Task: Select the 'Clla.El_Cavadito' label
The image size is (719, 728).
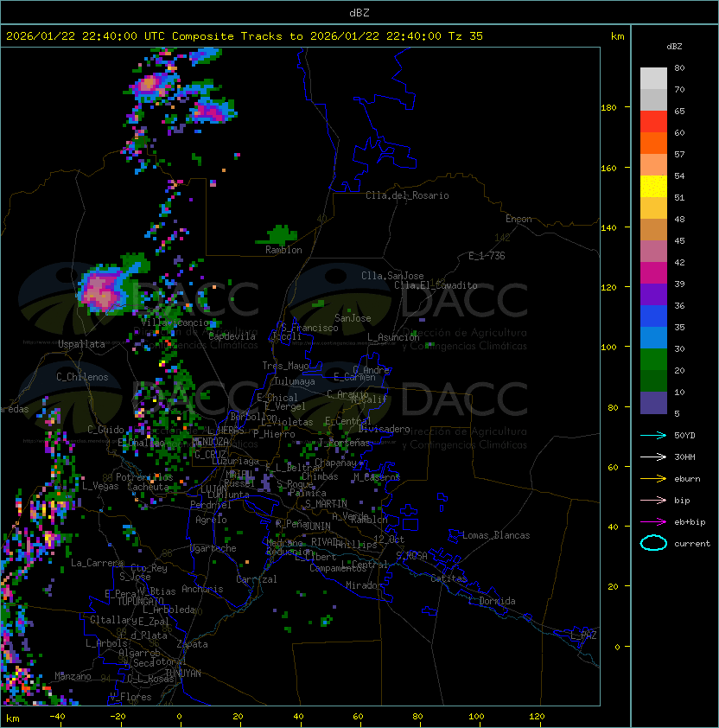Action: [x=436, y=285]
